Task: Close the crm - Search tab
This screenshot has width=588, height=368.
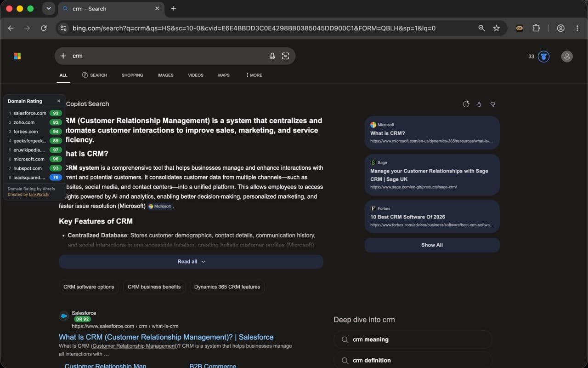Action: 157,9
